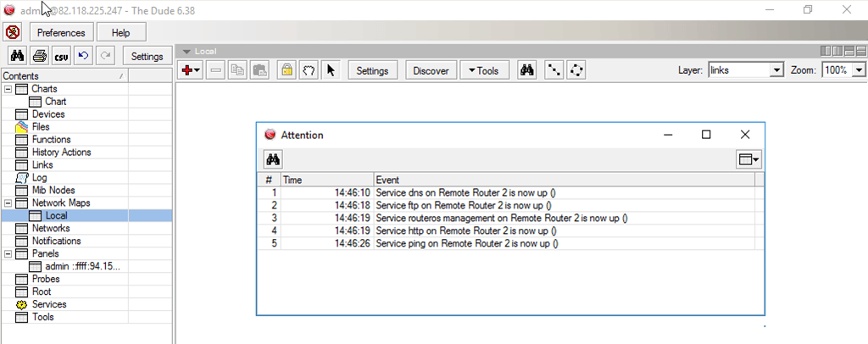Export contents using the CSV icon
This screenshot has width=868, height=344.
pos(61,57)
